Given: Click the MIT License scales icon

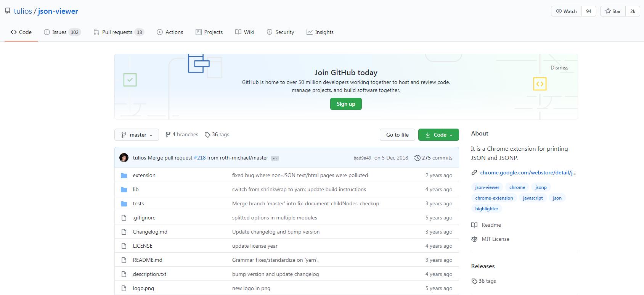Looking at the screenshot, I should click(x=474, y=239).
